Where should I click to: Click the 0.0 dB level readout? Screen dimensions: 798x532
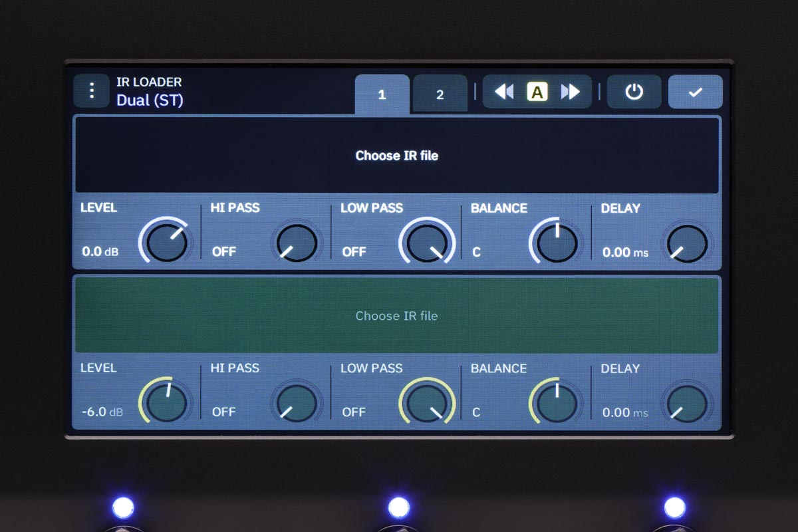click(99, 252)
